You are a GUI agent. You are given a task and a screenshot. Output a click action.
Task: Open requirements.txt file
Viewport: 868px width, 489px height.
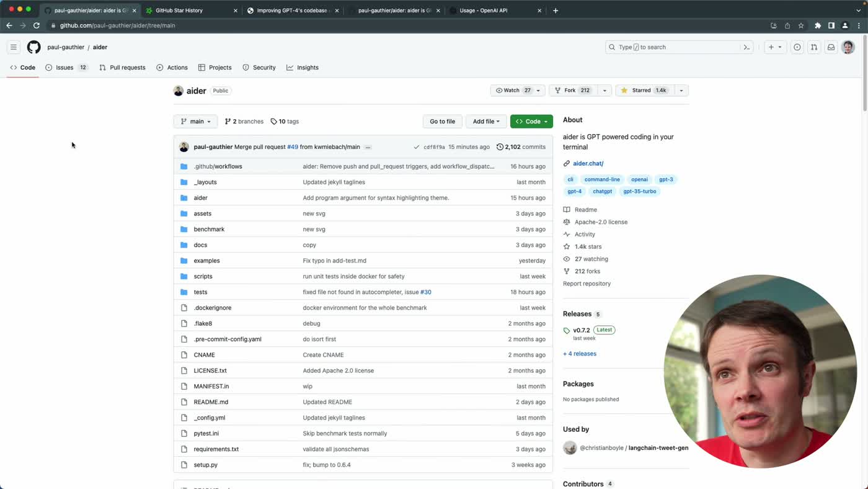pyautogui.click(x=216, y=449)
